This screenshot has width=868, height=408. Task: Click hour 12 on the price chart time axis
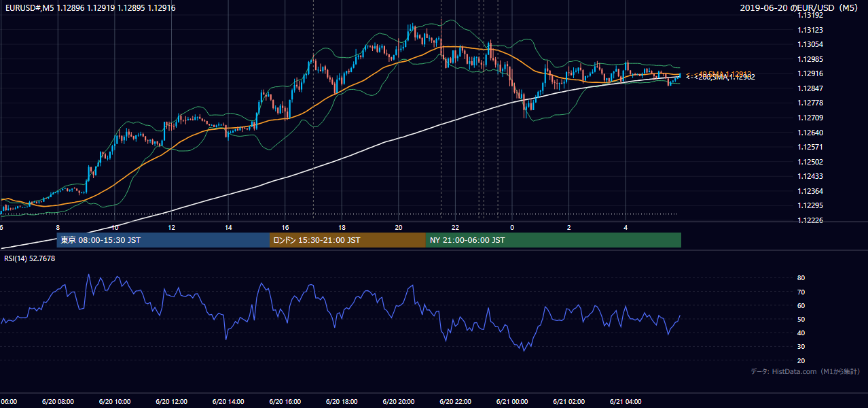171,228
